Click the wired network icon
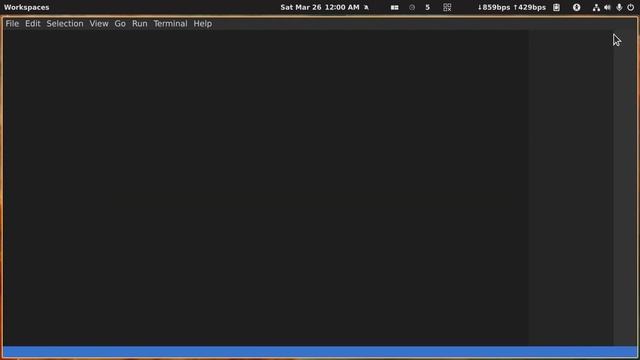640x360 pixels. 596,7
